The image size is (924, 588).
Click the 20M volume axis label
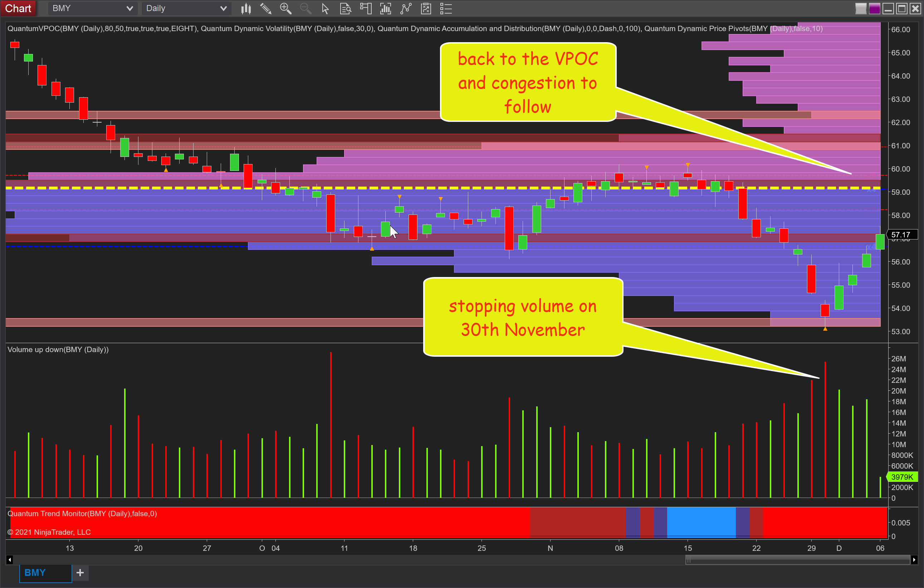click(x=898, y=391)
